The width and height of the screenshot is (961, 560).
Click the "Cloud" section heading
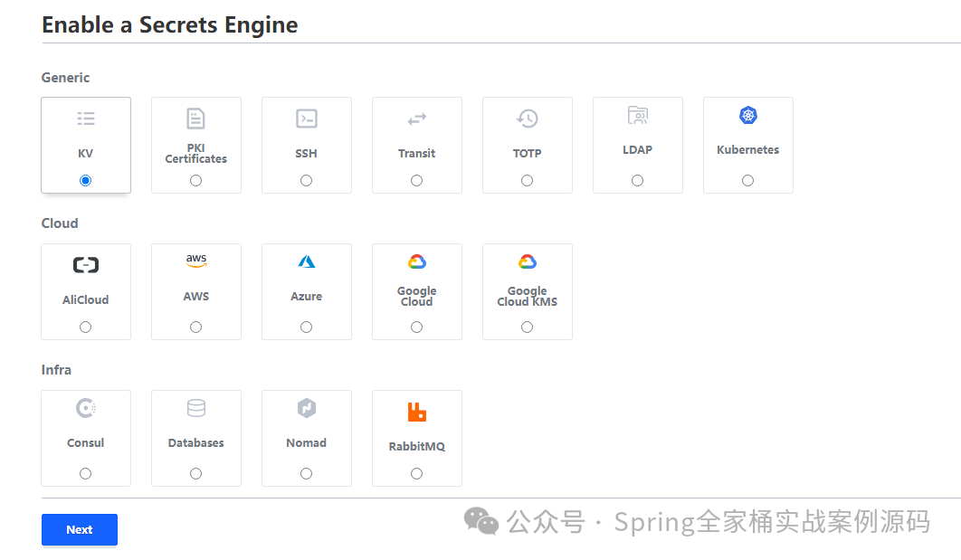[60, 223]
